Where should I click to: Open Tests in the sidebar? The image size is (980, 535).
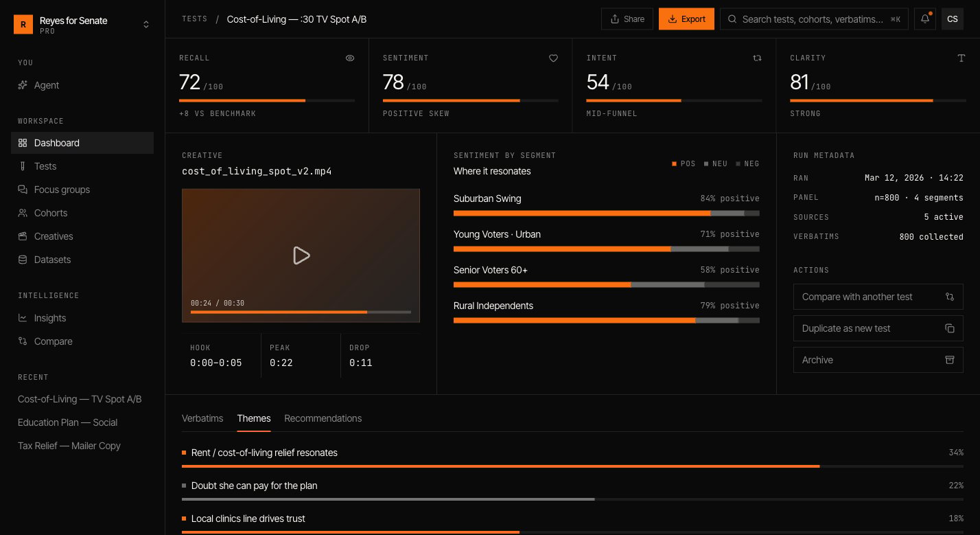point(82,166)
